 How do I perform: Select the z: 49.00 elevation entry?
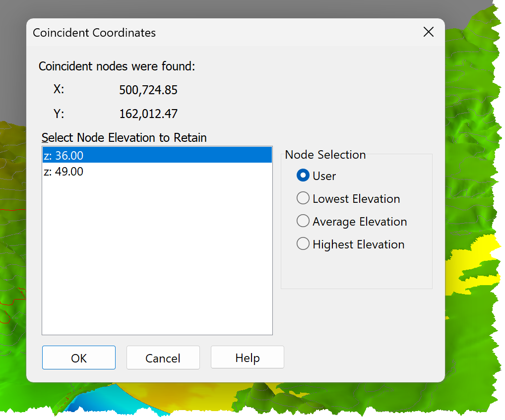(157, 171)
